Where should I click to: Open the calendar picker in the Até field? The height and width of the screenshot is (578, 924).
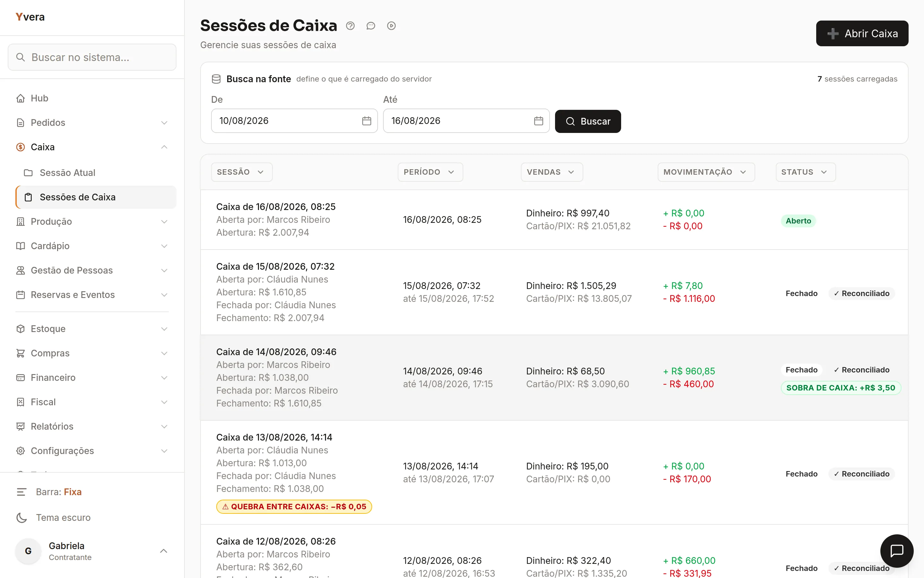coord(538,121)
